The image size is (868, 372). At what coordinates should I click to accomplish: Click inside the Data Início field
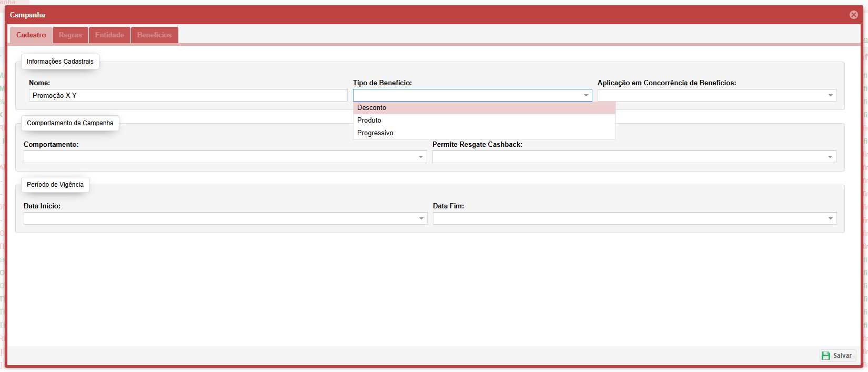pyautogui.click(x=220, y=218)
